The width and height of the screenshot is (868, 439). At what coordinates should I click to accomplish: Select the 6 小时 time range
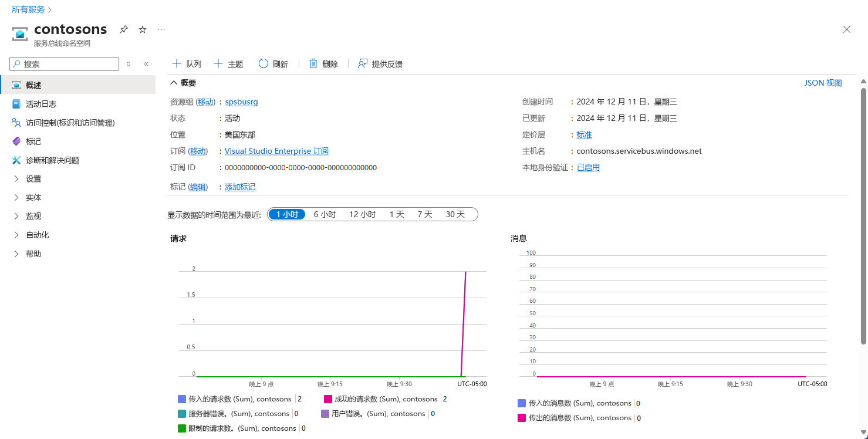point(325,214)
